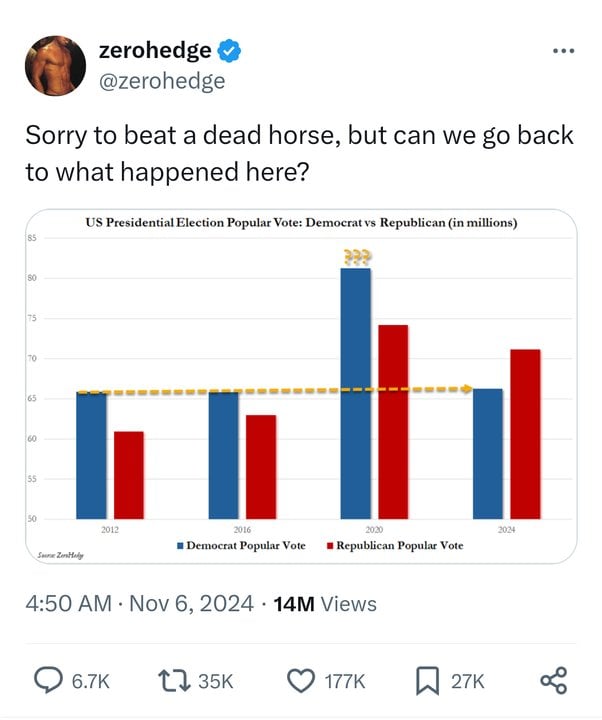Open the three-dot more options menu

coord(564,51)
